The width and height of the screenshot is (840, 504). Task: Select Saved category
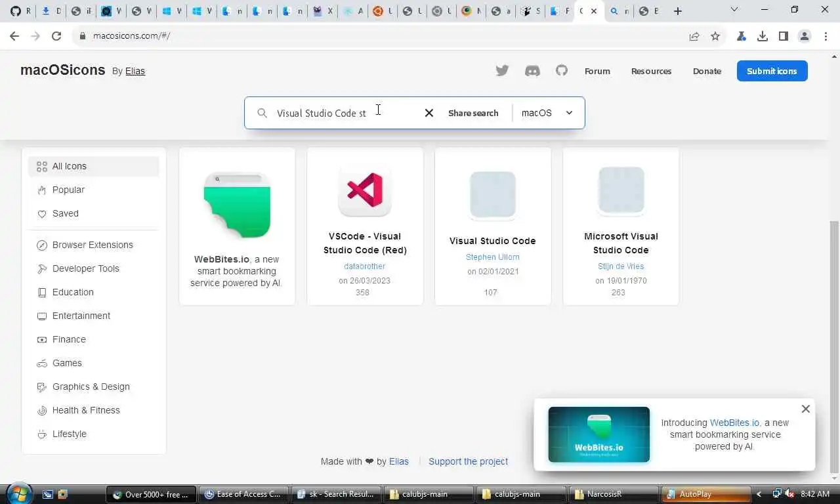tap(94, 213)
